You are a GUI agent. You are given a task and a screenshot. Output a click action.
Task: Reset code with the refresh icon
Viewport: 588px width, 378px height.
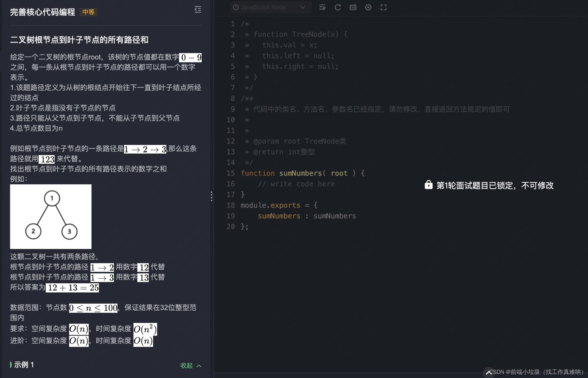tap(338, 8)
